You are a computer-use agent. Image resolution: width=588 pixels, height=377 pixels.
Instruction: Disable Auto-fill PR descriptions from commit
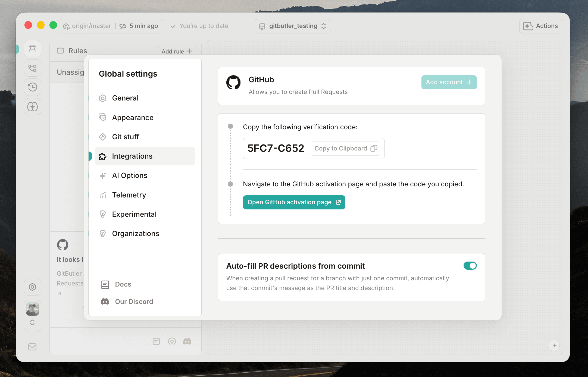[x=470, y=266]
